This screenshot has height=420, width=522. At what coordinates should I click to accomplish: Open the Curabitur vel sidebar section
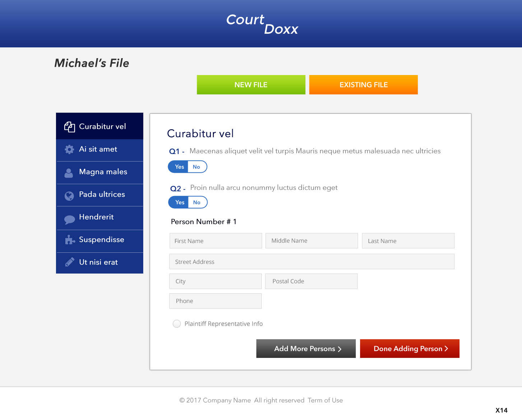click(x=100, y=126)
